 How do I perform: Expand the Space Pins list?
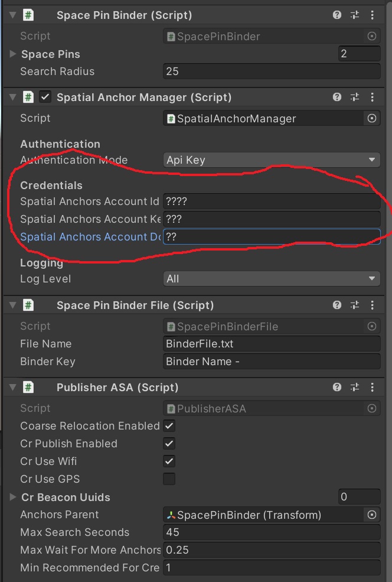click(12, 54)
